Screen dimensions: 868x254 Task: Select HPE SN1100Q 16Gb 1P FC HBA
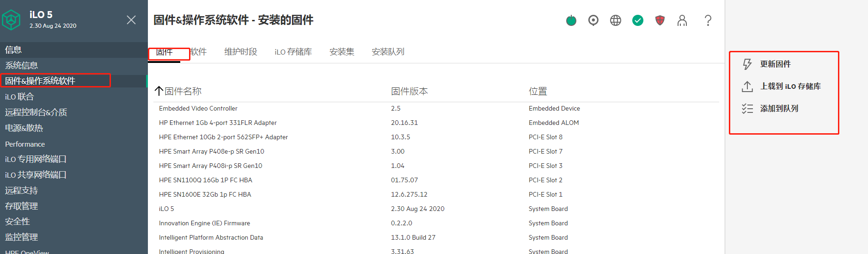pyautogui.click(x=206, y=180)
